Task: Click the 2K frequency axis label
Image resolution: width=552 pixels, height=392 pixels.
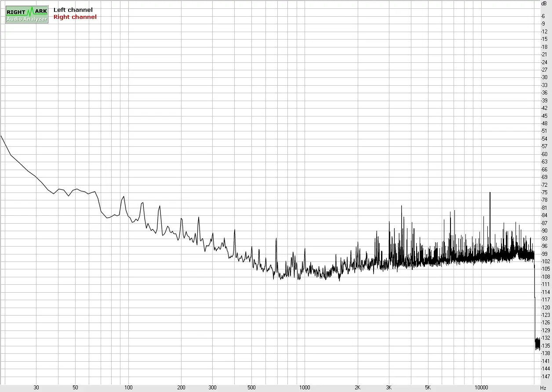Action: click(x=358, y=388)
